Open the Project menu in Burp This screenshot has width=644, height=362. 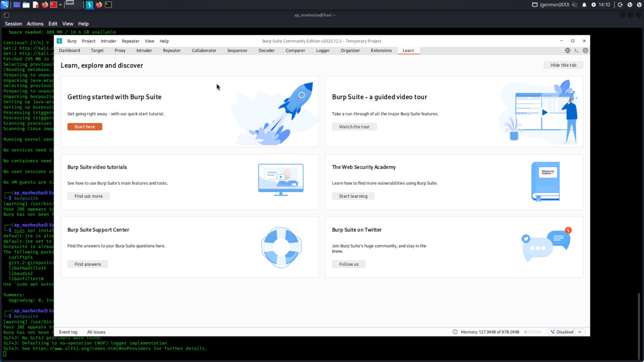89,41
